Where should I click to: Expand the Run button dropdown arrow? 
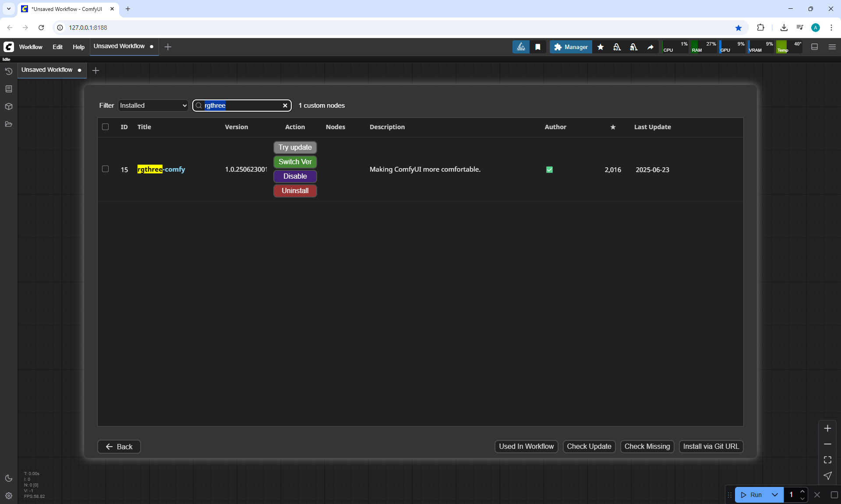pos(775,495)
